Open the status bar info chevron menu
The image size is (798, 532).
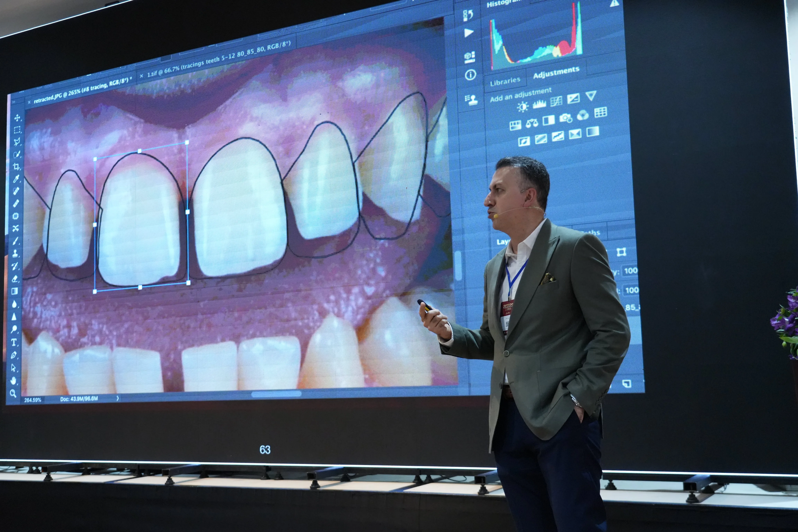117,398
